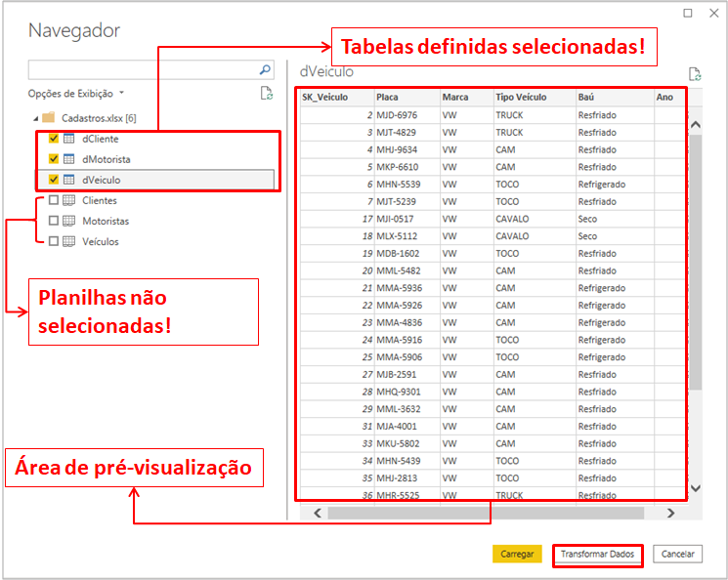The height and width of the screenshot is (580, 728).
Task: Select the Tipo Veículo column header
Action: [x=534, y=98]
